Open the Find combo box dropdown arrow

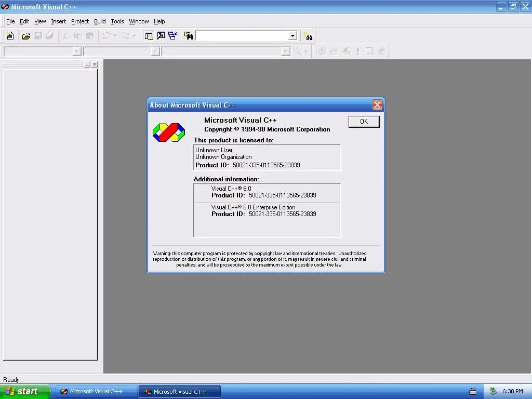(292, 36)
